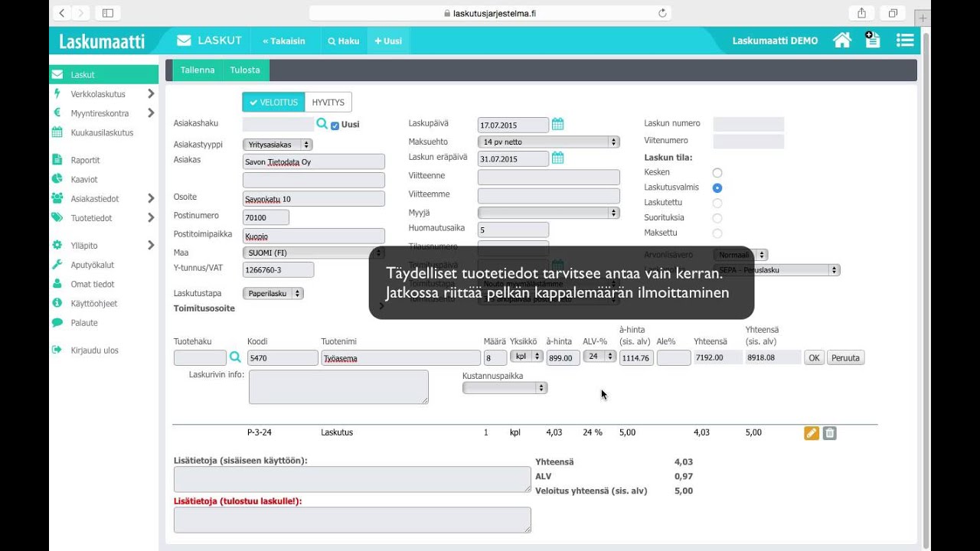Open the Kustannuspaikka dropdown
Viewport: 980px width, 551px height.
[505, 388]
